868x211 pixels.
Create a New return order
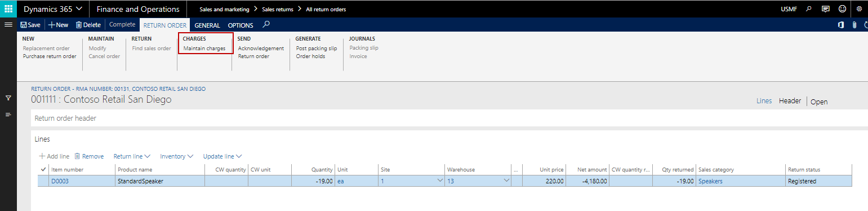point(58,25)
